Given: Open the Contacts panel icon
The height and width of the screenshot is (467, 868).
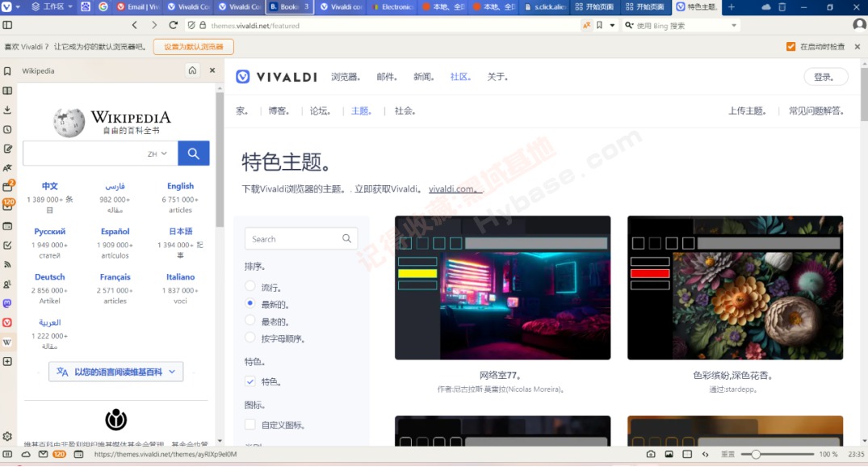Looking at the screenshot, I should 7,284.
